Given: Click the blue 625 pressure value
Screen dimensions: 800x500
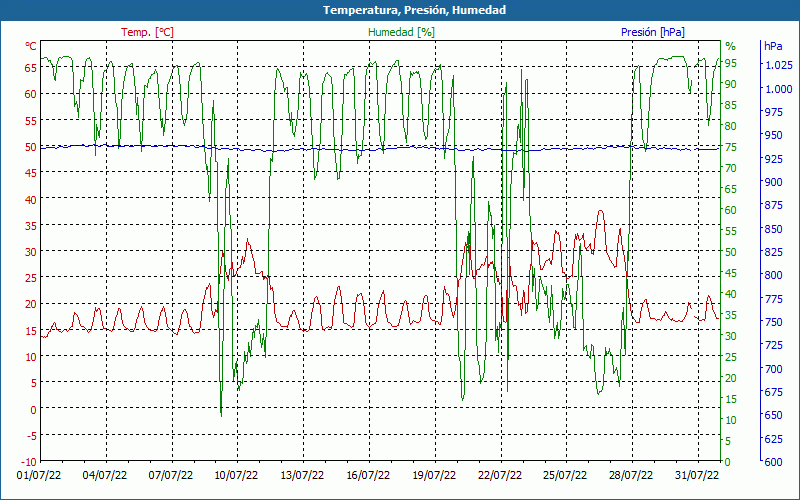Looking at the screenshot, I should (773, 438).
